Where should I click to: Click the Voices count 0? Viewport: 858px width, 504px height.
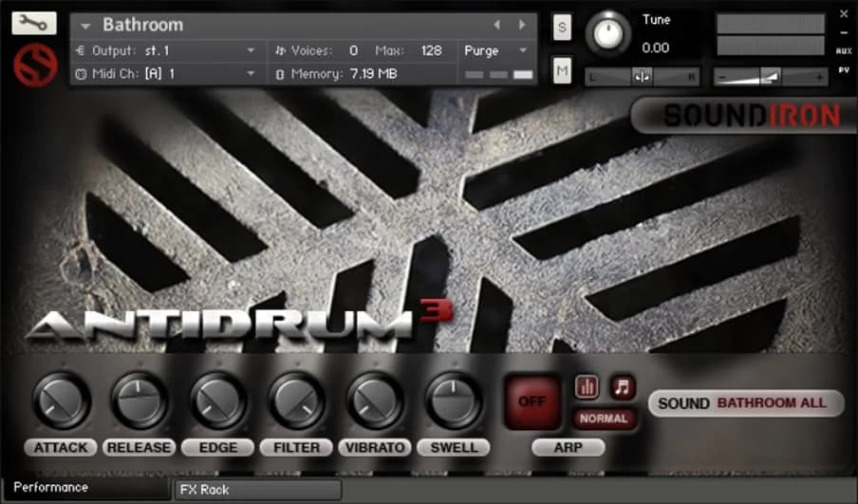click(353, 51)
